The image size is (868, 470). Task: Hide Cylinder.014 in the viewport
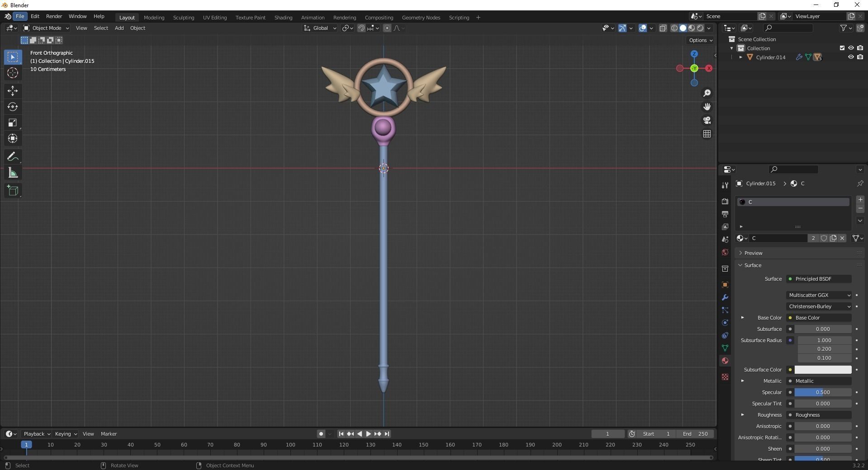[x=851, y=57]
